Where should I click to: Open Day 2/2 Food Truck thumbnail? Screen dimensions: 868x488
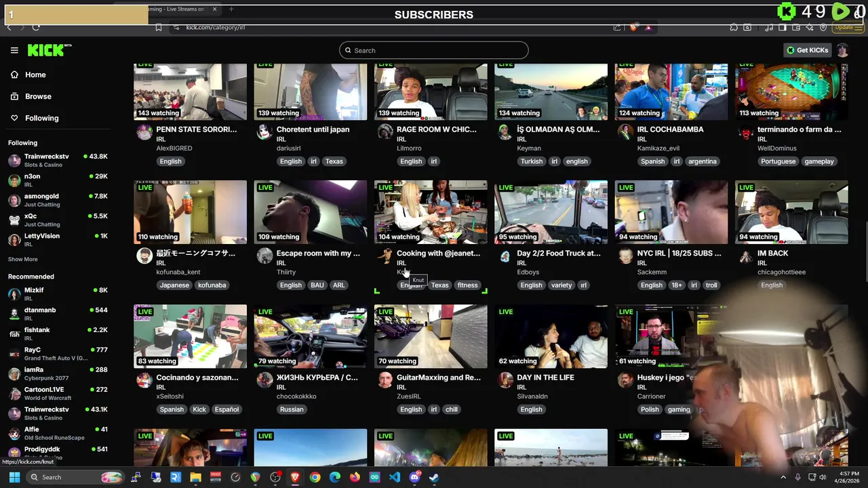tap(551, 212)
